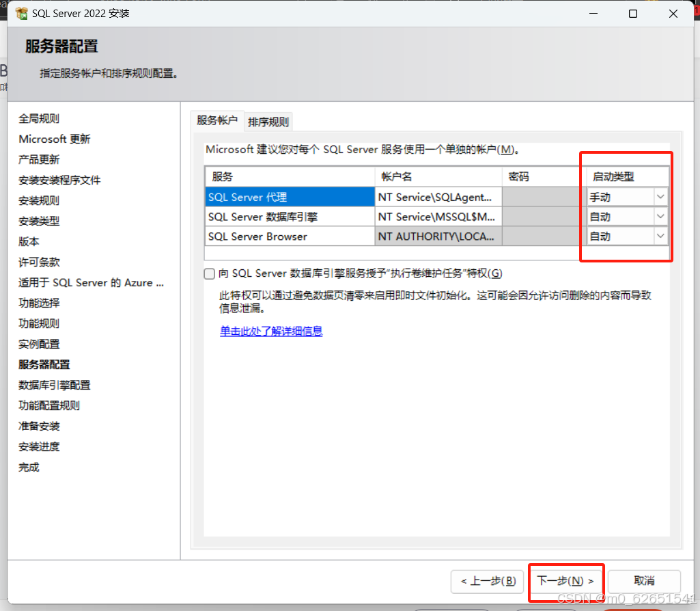Close the SQL Server 2022 安装 window
This screenshot has height=611, width=700.
pyautogui.click(x=673, y=14)
